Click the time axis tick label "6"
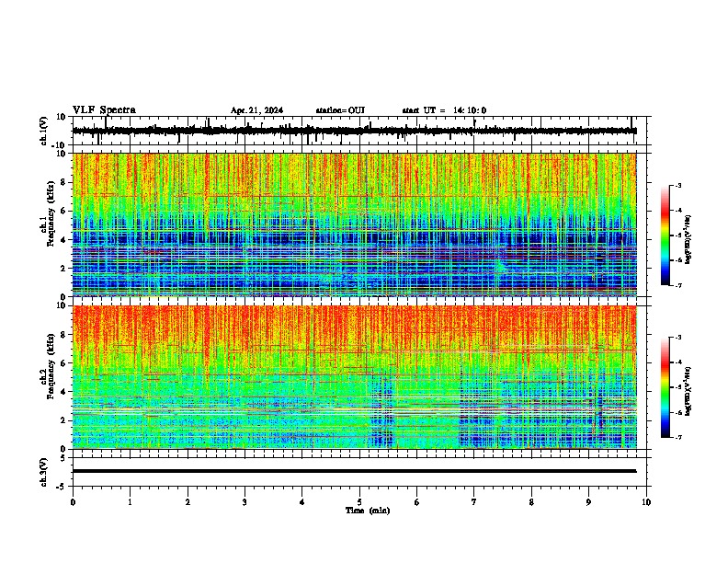 416,502
